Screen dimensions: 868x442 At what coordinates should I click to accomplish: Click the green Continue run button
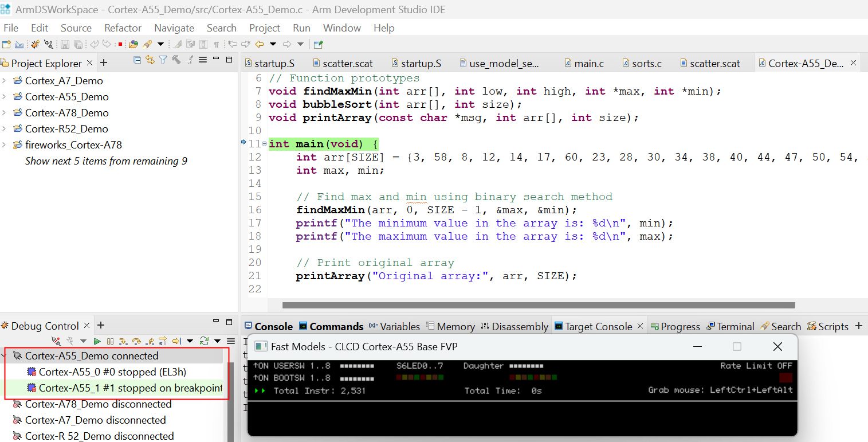tap(97, 341)
